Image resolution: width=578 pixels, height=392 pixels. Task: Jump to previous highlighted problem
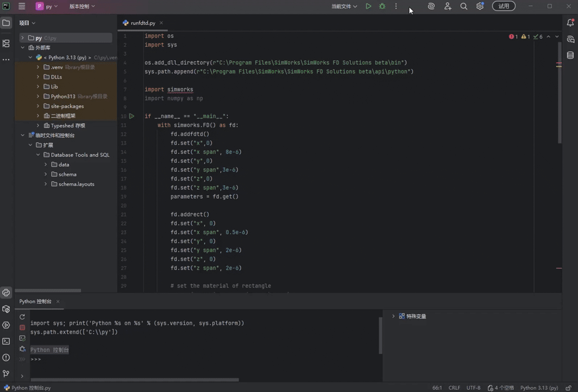[x=549, y=36]
